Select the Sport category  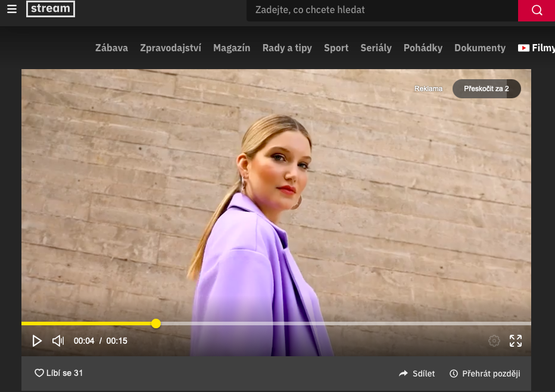336,48
